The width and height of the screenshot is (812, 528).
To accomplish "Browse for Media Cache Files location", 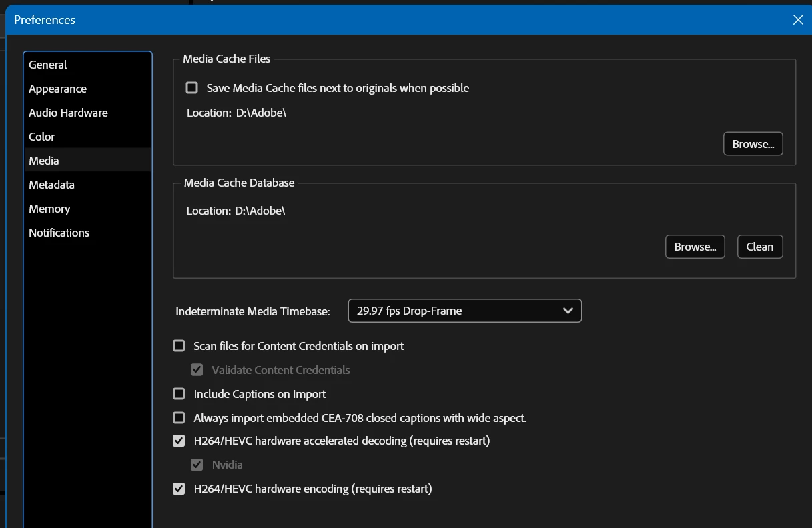I will (x=753, y=144).
